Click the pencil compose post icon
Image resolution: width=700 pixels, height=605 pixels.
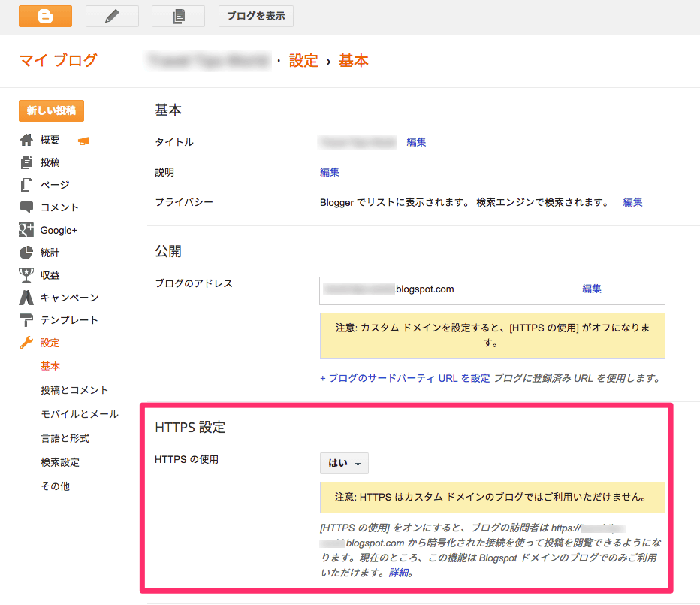pyautogui.click(x=112, y=16)
